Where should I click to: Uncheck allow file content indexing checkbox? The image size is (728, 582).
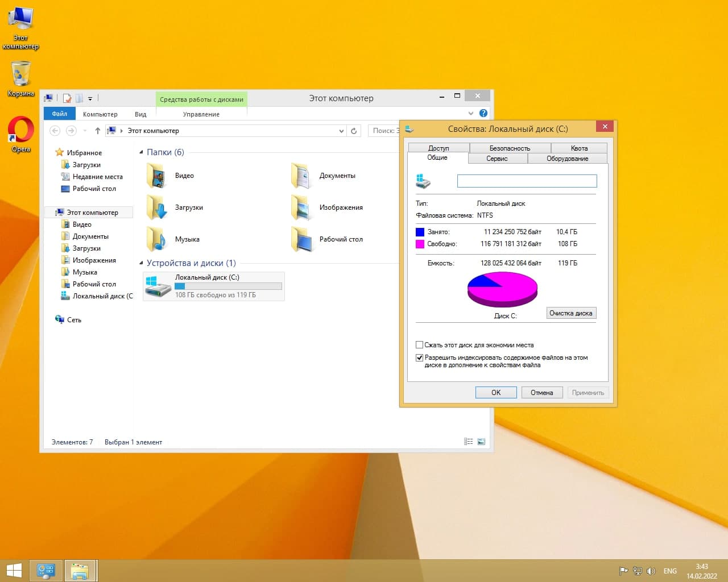pos(420,358)
